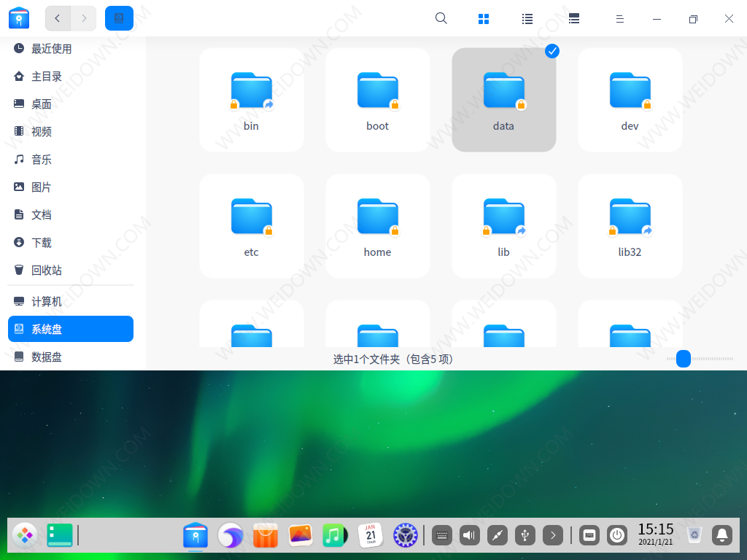Switch to icon grid view

click(484, 18)
